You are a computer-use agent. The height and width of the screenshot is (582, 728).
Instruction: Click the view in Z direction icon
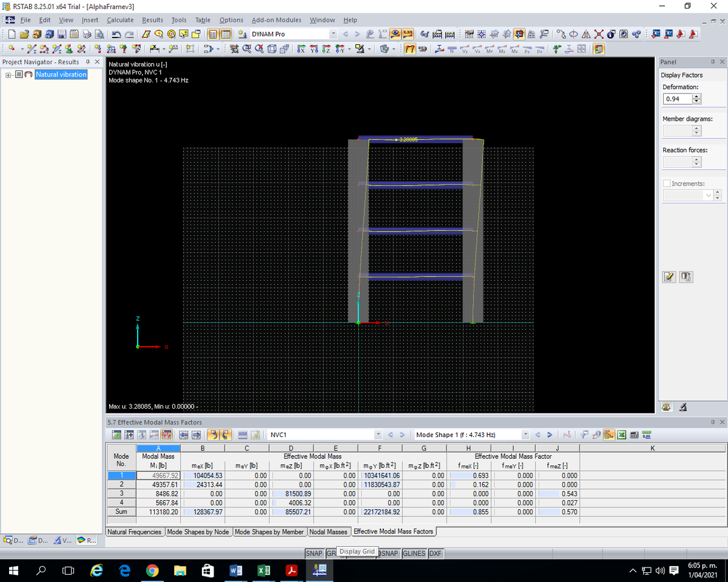[x=327, y=48]
